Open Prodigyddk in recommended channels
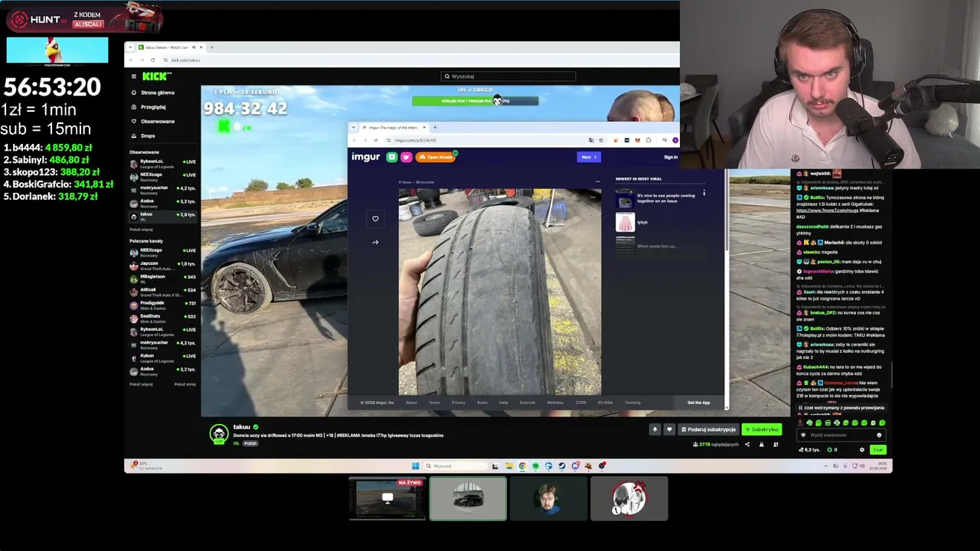Viewport: 980px width, 551px height. click(x=162, y=304)
